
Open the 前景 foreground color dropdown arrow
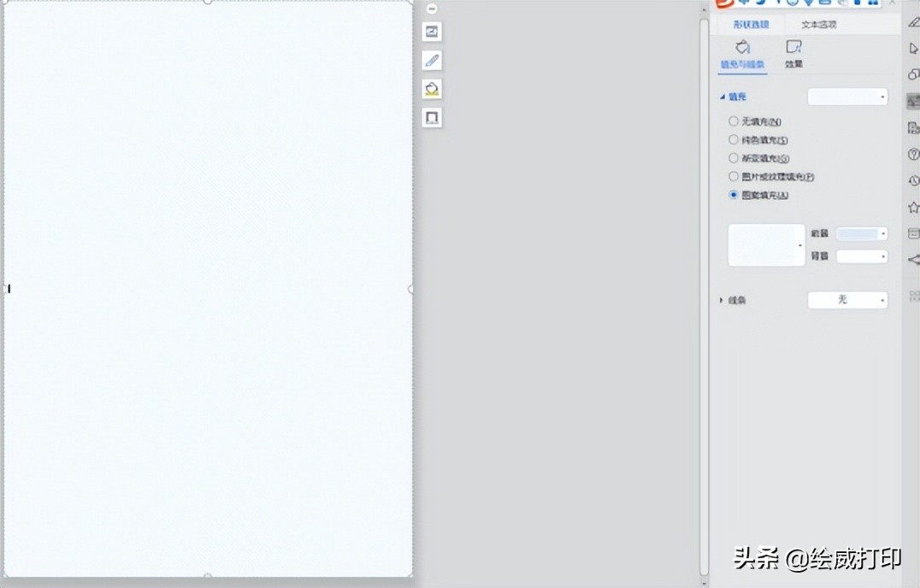(883, 234)
